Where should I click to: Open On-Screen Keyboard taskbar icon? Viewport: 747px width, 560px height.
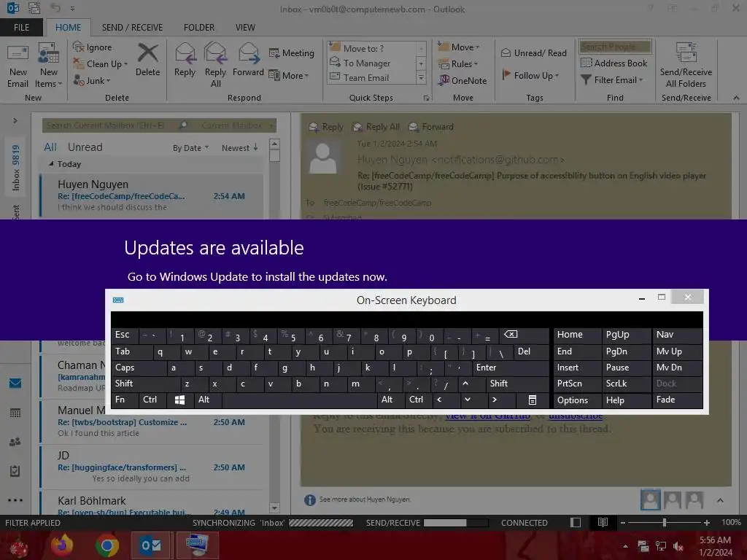[197, 545]
